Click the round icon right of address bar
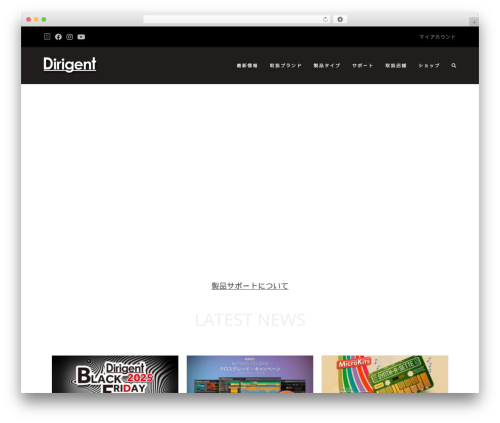Viewport: 500px width, 423px height. pyautogui.click(x=340, y=20)
